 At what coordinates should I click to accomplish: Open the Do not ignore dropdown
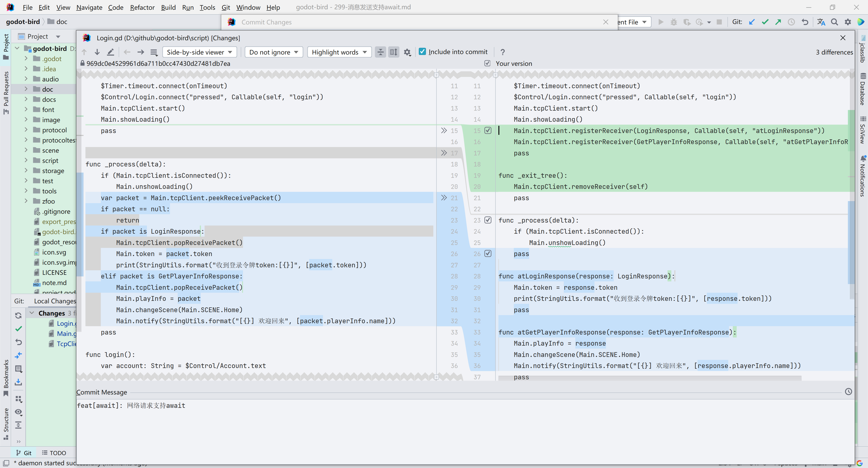click(x=274, y=52)
